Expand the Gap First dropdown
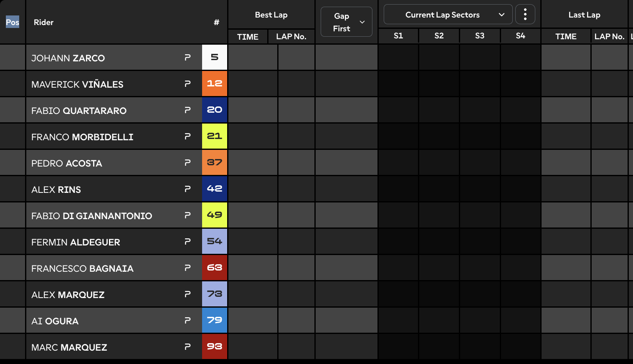Image resolution: width=633 pixels, height=364 pixels. point(347,22)
